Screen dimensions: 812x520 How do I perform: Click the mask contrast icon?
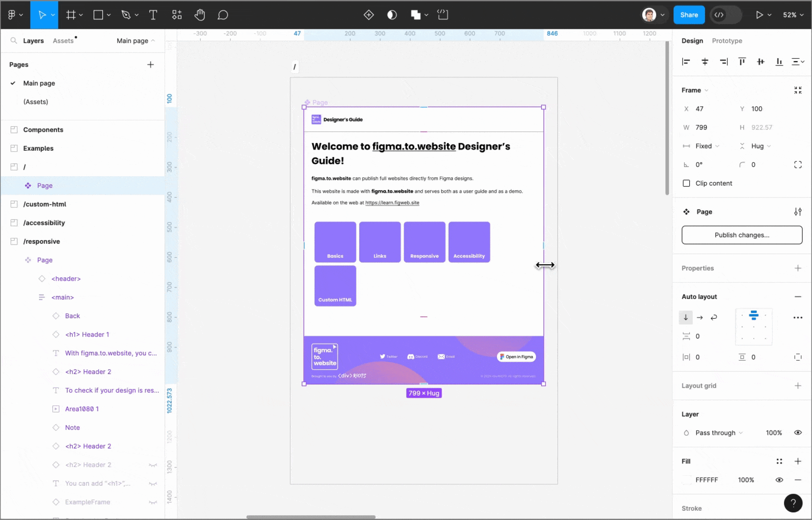(392, 15)
